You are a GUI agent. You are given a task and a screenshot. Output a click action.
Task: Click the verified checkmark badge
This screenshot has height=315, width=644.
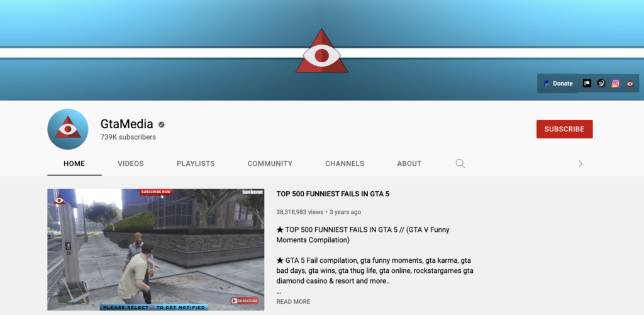[162, 124]
